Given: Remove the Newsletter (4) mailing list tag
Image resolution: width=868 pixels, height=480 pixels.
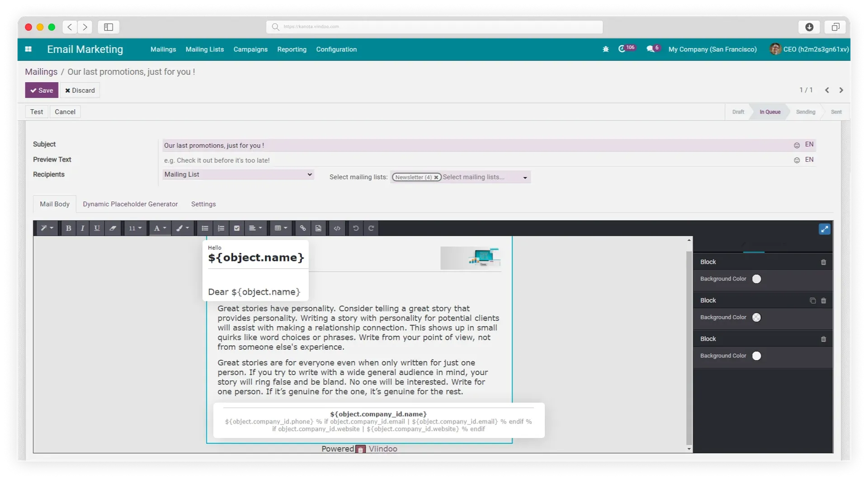Looking at the screenshot, I should 436,178.
